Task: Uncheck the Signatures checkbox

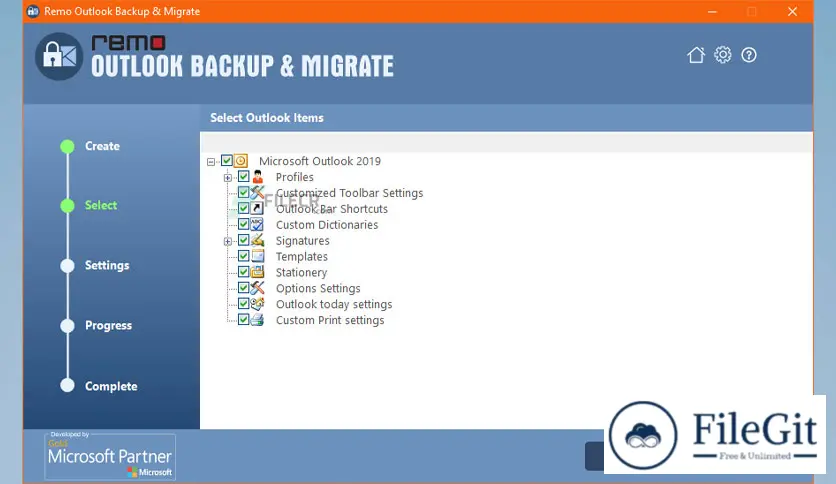Action: (x=243, y=240)
